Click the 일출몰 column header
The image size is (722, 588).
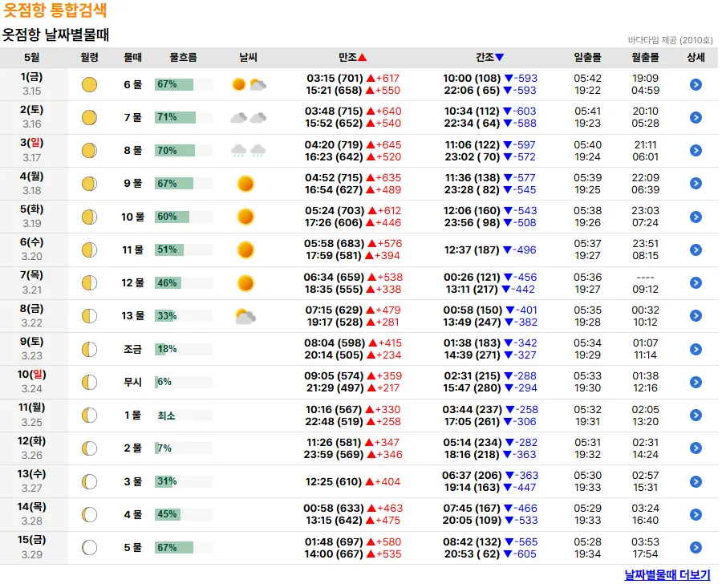(x=587, y=57)
